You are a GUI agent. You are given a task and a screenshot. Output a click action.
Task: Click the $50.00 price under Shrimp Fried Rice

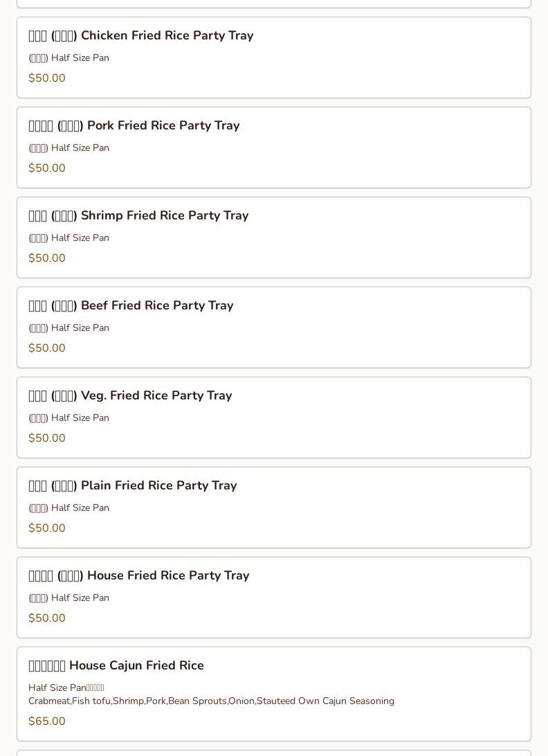pyautogui.click(x=47, y=258)
